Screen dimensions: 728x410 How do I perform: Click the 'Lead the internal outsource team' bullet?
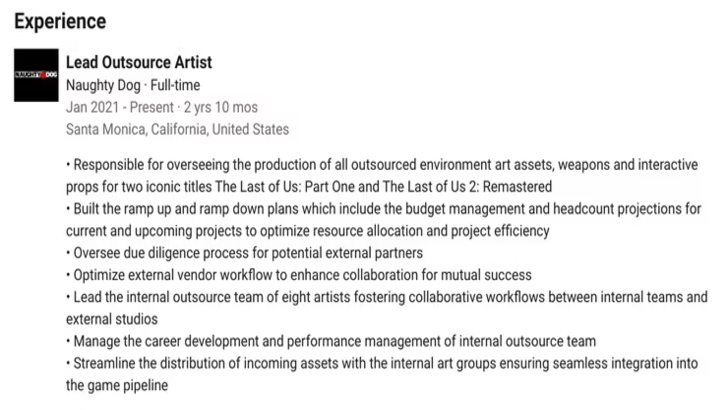pos(385,297)
